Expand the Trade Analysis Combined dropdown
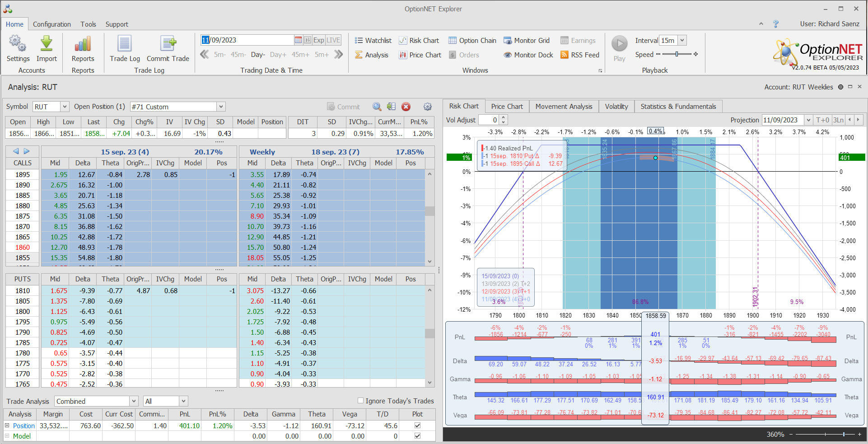This screenshot has height=444, width=868. (x=134, y=401)
